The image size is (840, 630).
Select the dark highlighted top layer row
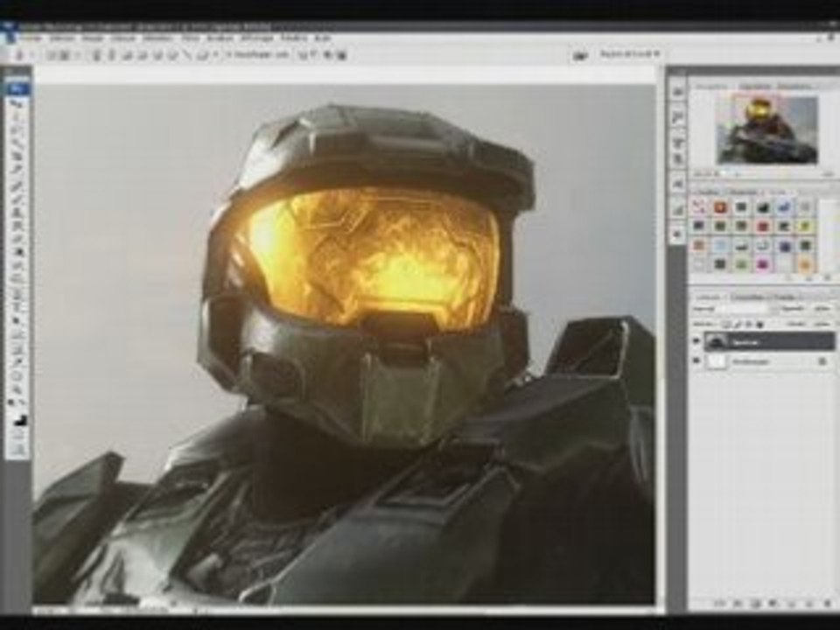coord(769,341)
